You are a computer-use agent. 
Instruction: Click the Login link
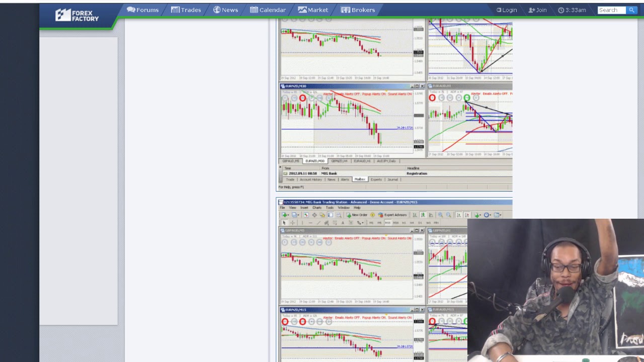pyautogui.click(x=507, y=10)
